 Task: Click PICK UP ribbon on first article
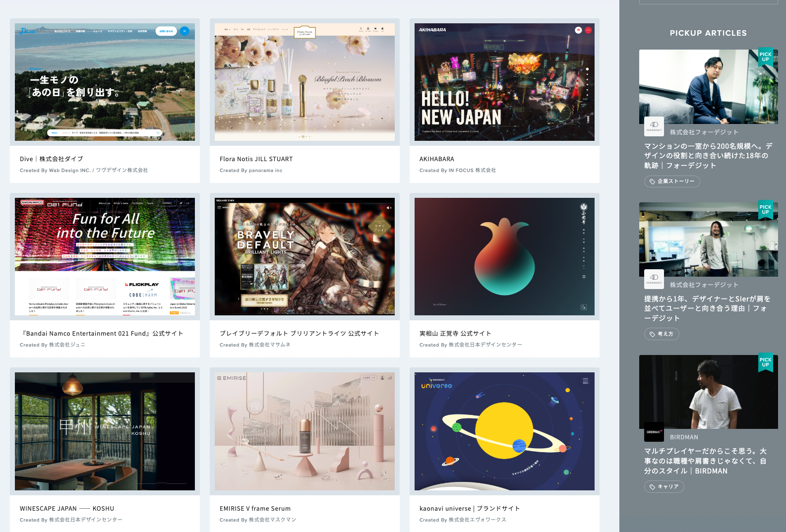coord(766,58)
